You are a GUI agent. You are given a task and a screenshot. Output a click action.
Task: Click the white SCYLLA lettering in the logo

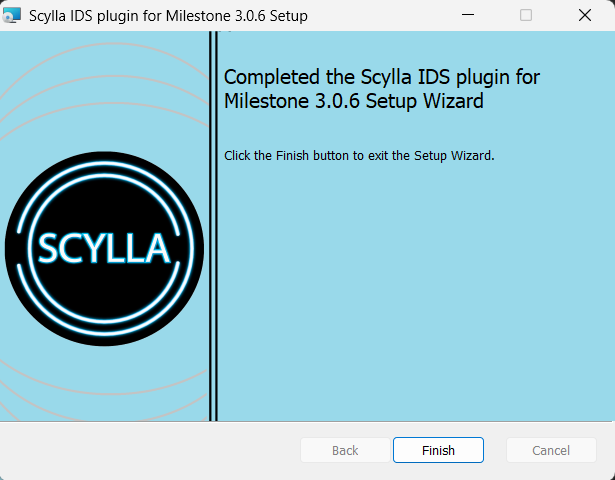click(x=104, y=246)
